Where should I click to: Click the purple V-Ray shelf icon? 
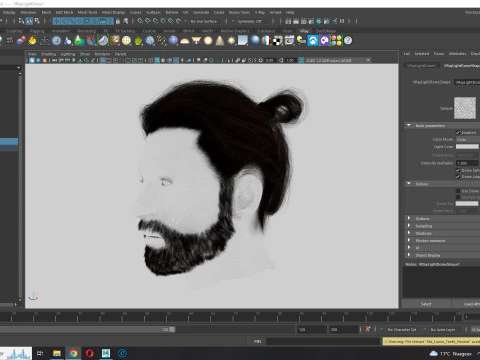click(324, 41)
